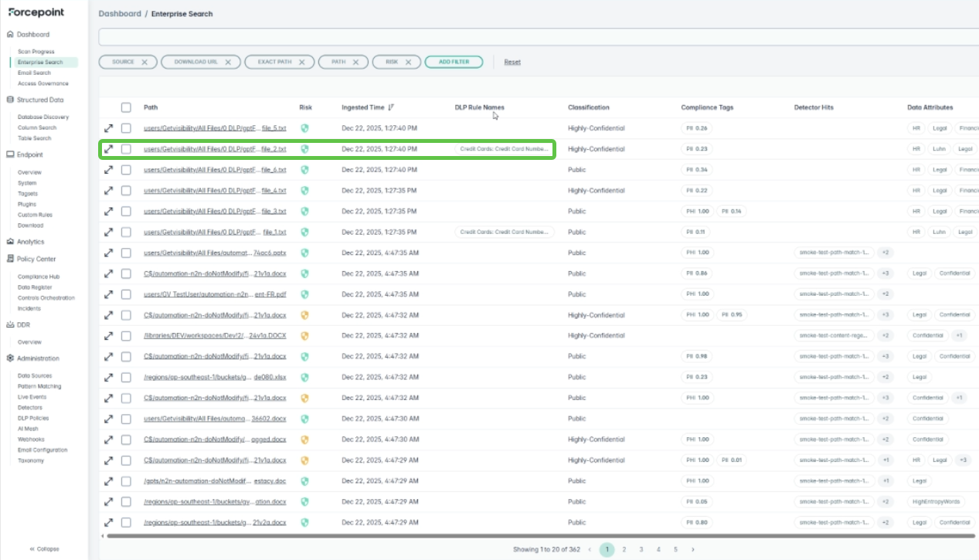Open DLP Policies in Administration menu
This screenshot has width=979, height=560.
[32, 418]
